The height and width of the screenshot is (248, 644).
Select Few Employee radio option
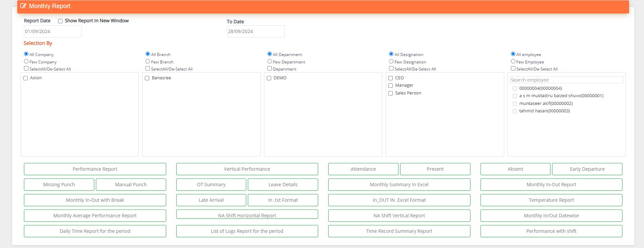tap(513, 61)
